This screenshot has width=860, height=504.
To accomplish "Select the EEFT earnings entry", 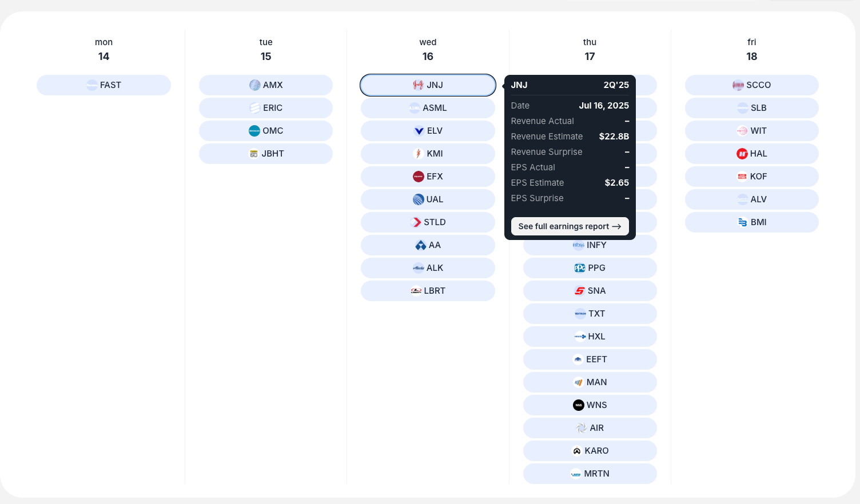I will pos(590,359).
